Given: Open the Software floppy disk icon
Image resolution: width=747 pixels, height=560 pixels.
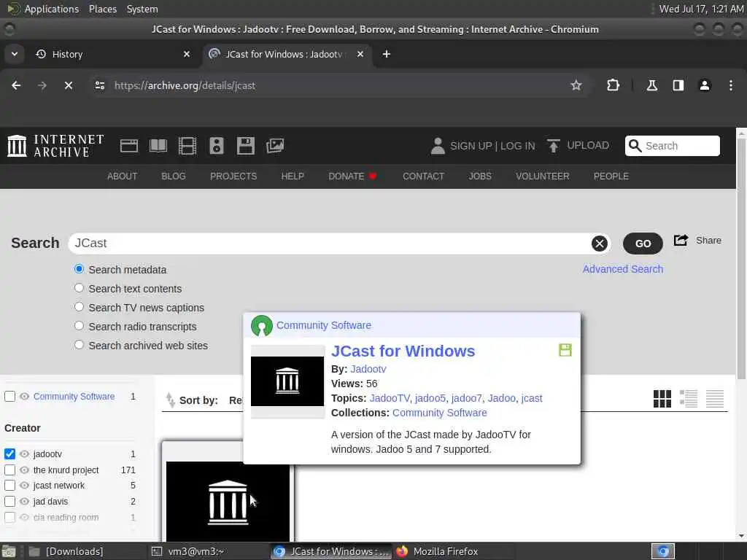Looking at the screenshot, I should point(246,146).
